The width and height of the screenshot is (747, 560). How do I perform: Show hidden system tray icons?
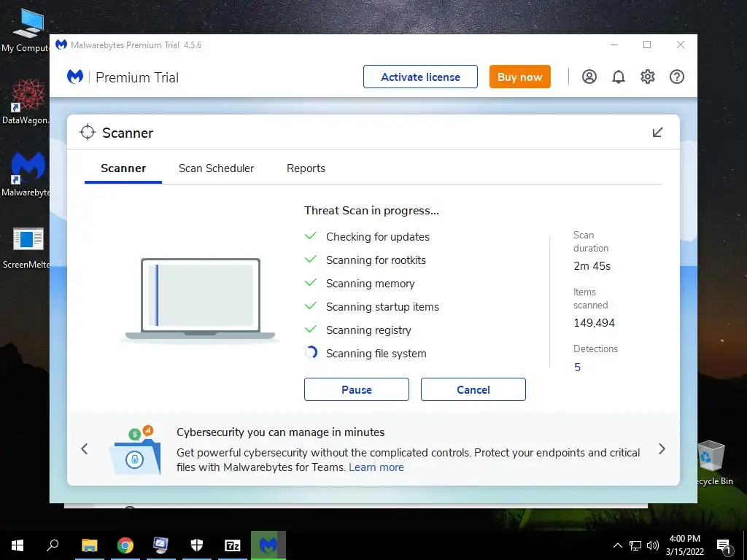tap(617, 545)
